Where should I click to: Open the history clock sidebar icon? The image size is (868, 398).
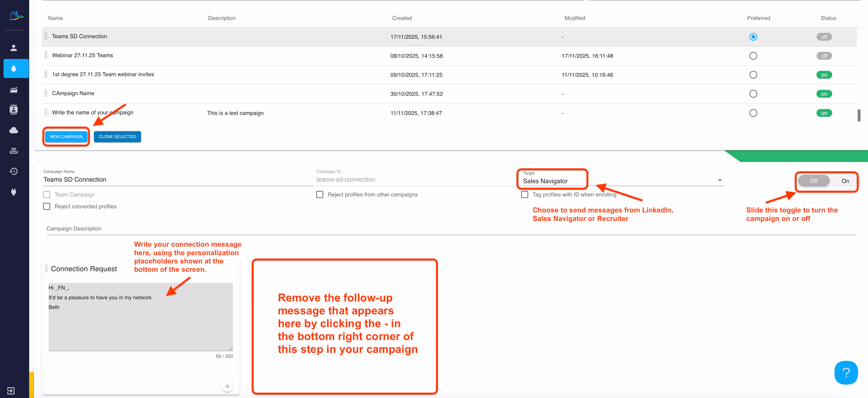tap(13, 171)
